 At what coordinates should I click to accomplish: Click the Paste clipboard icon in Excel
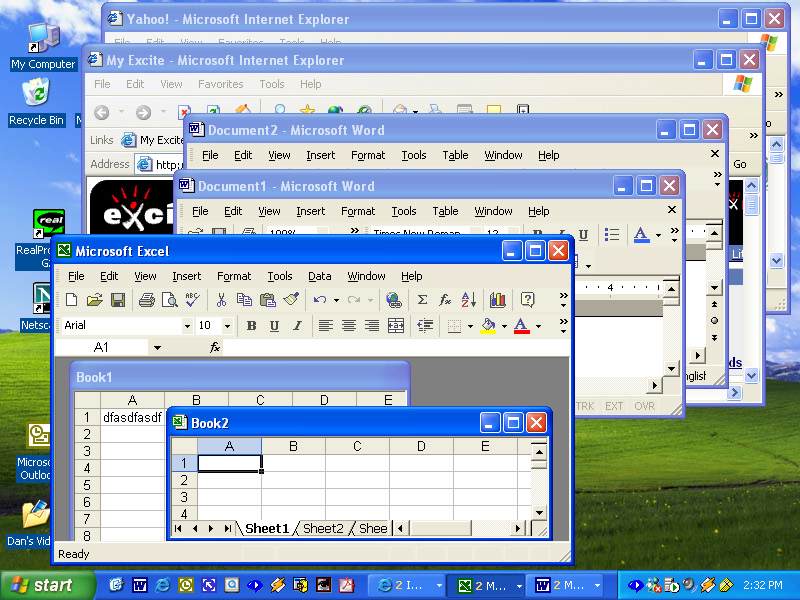pyautogui.click(x=267, y=299)
